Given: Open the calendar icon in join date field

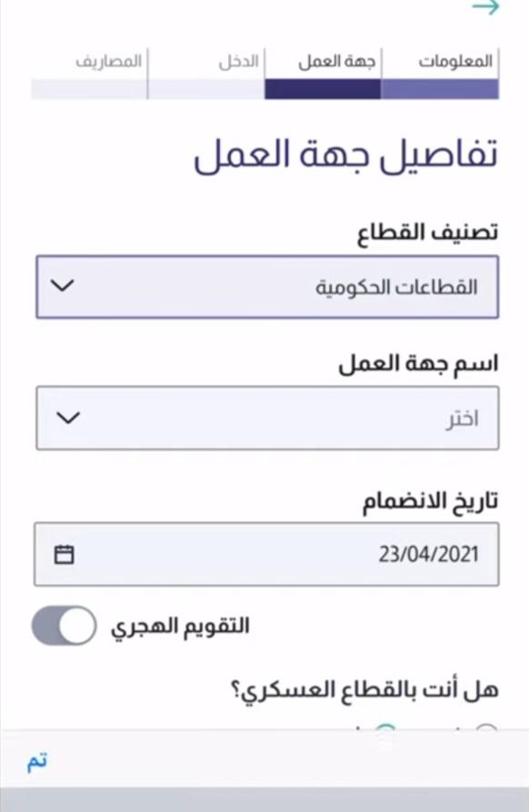Looking at the screenshot, I should (65, 554).
